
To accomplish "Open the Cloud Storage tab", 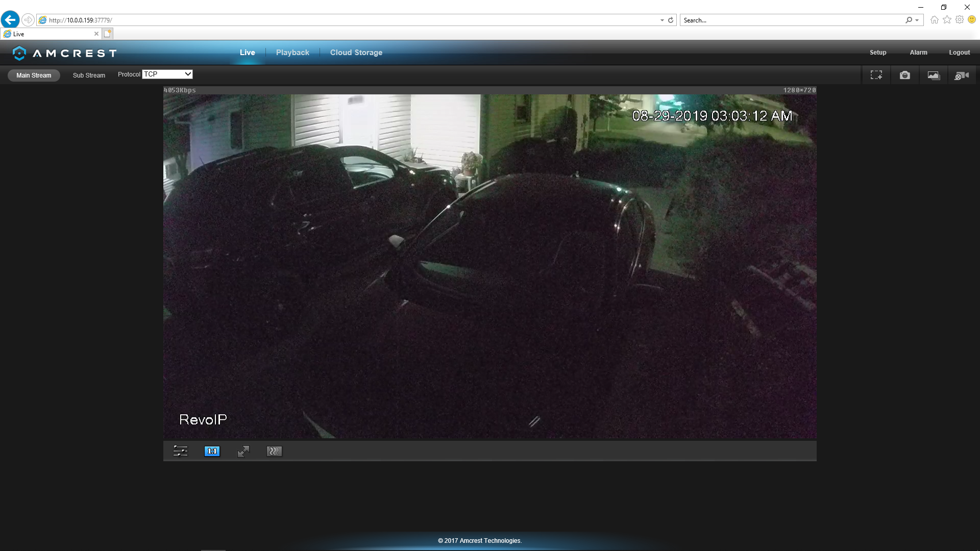I will pyautogui.click(x=356, y=53).
